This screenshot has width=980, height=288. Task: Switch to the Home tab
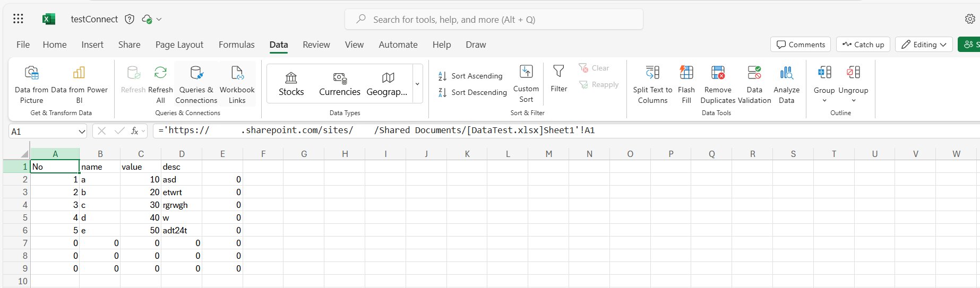coord(55,45)
